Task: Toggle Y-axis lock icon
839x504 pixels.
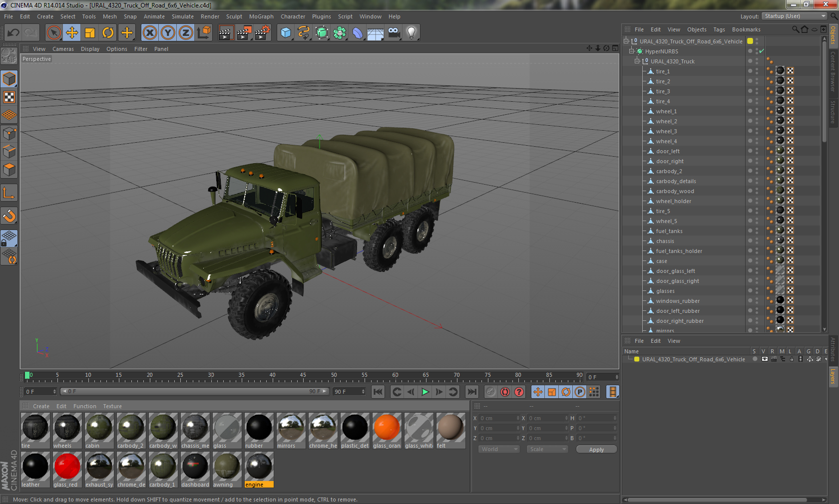Action: click(x=168, y=33)
